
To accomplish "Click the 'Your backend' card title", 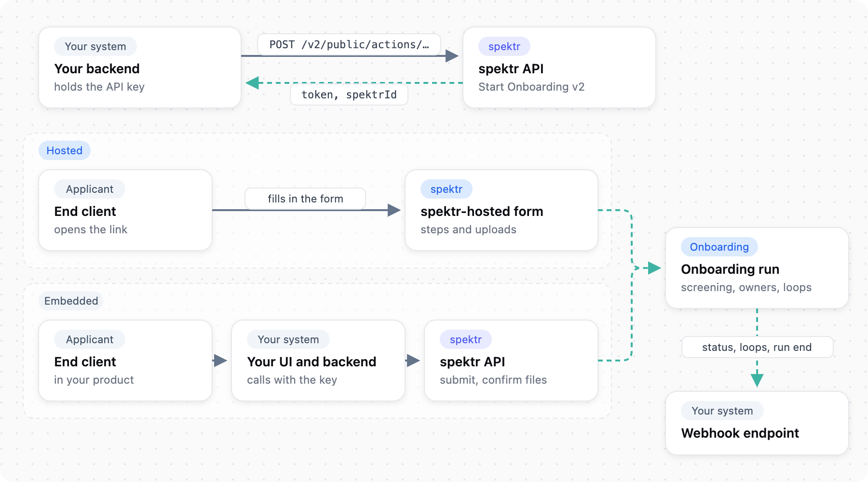I will 97,68.
